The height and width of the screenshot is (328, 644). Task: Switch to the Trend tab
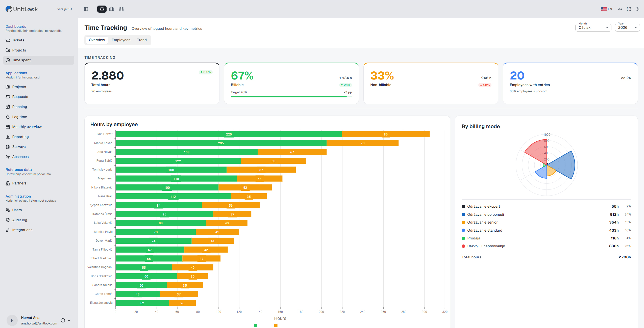pyautogui.click(x=142, y=40)
